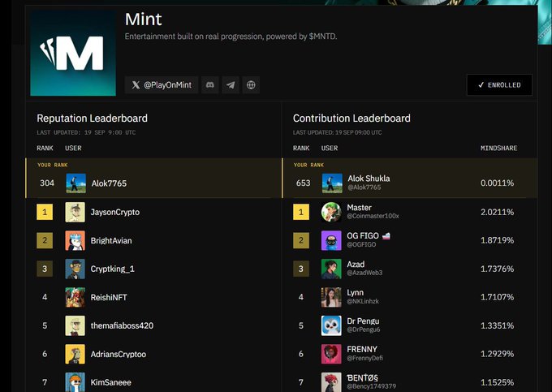Click rank number 304

[x=47, y=183]
